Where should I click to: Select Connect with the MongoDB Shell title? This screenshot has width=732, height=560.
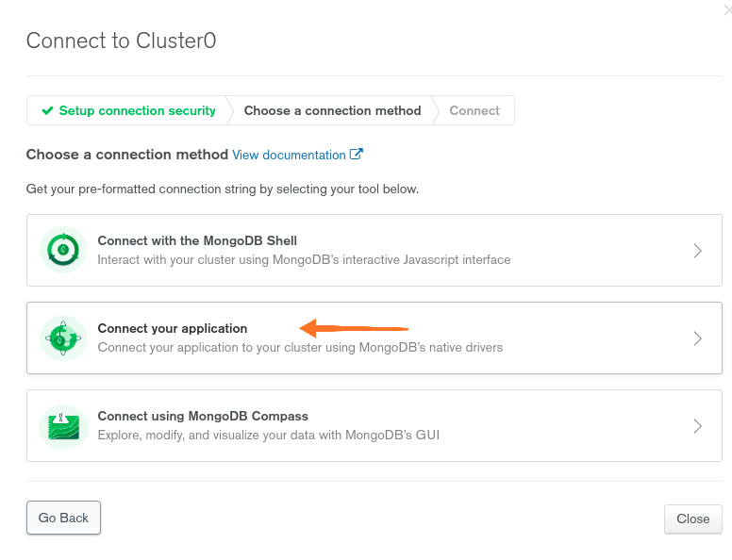pyautogui.click(x=197, y=240)
